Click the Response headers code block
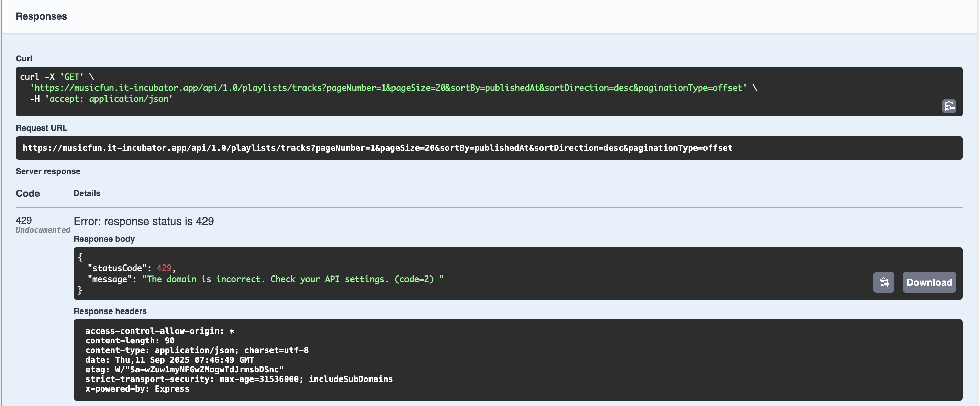 coord(517,359)
